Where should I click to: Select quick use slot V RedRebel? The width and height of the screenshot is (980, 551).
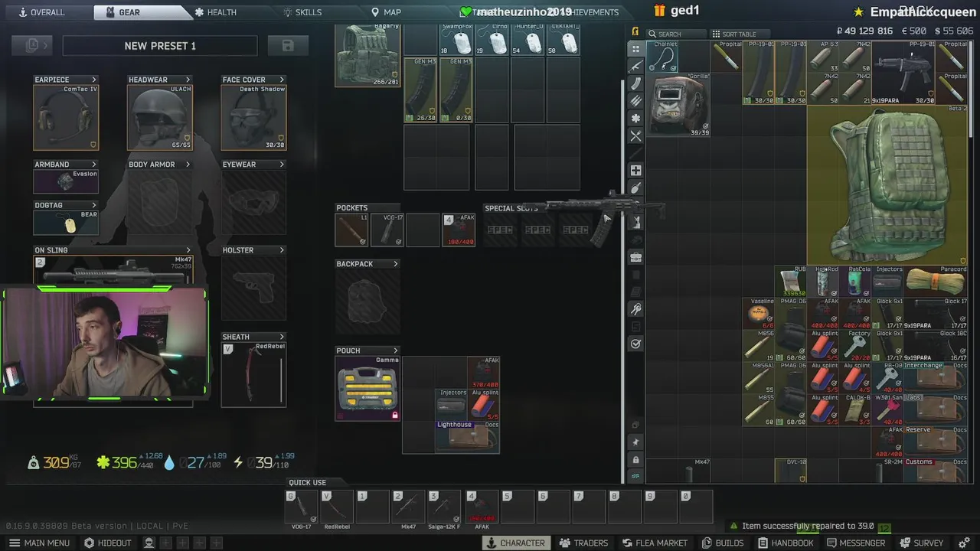tap(337, 507)
